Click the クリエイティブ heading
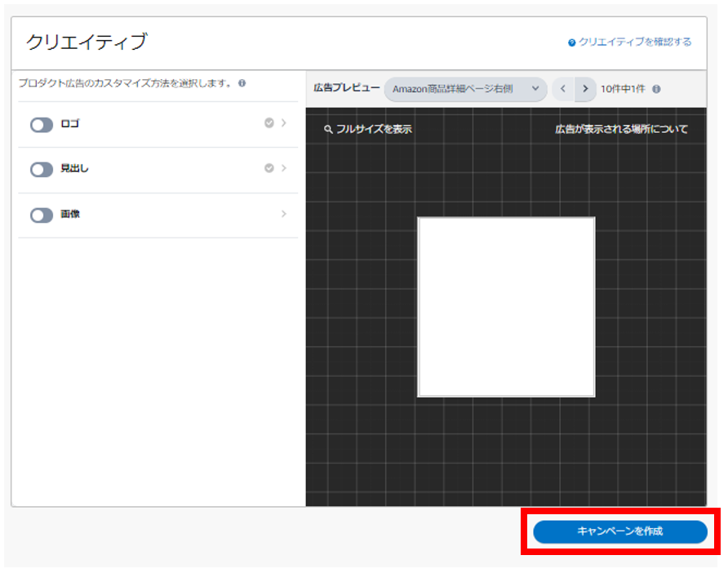Viewport: 728px width, 573px height. [x=87, y=42]
